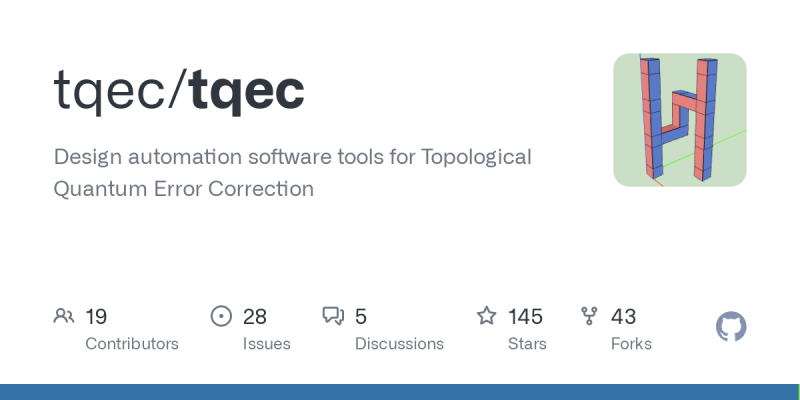
Task: Click the Discussions speech bubbles icon
Action: pyautogui.click(x=333, y=316)
